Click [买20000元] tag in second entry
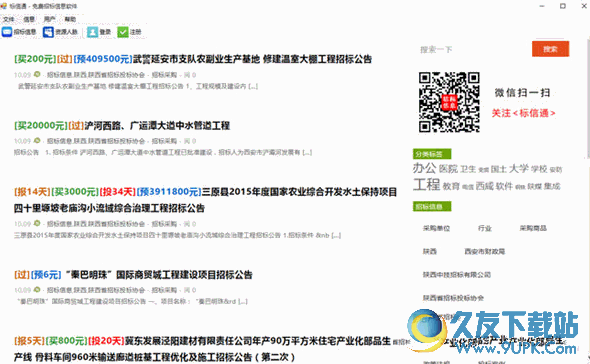Image resolution: width=590 pixels, height=364 pixels. tap(41, 125)
